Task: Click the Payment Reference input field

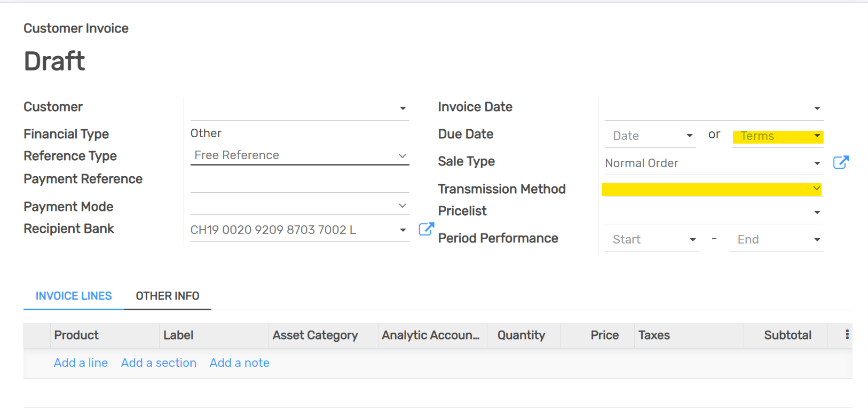Action: [x=299, y=182]
